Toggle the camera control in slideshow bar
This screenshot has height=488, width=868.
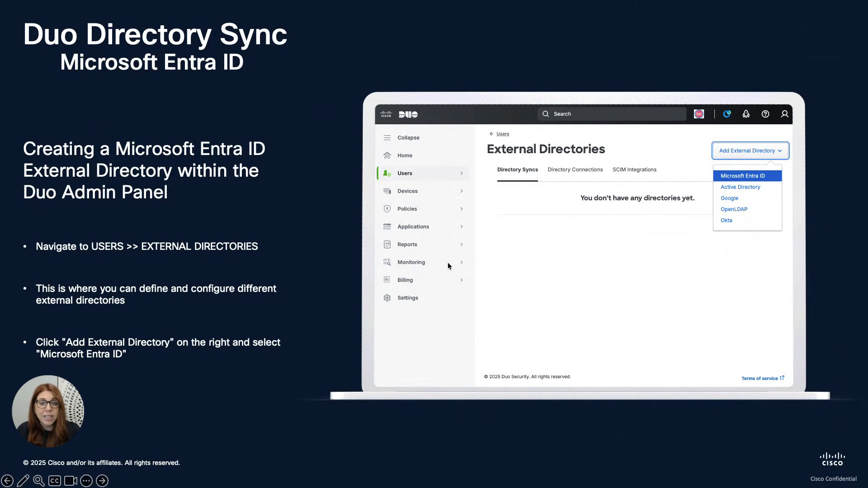[x=71, y=481]
